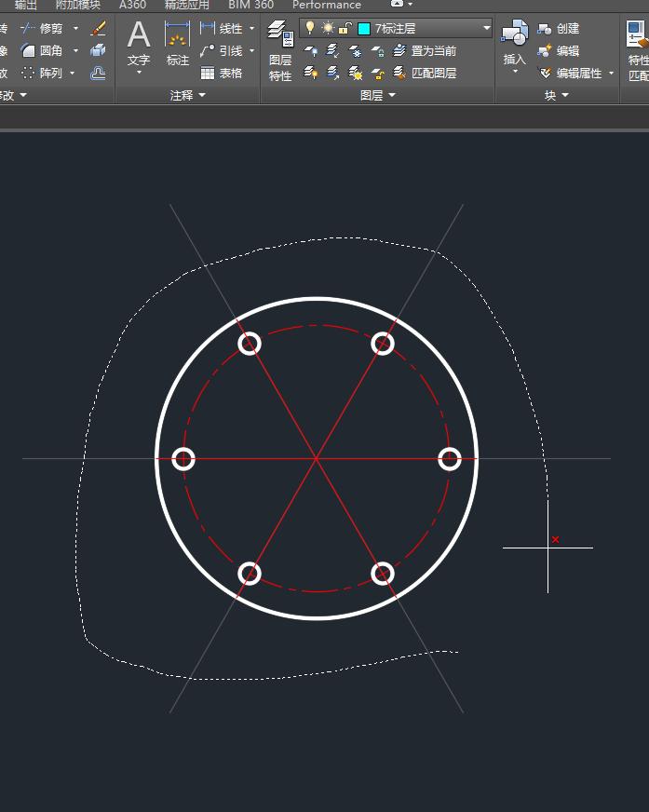
Task: Toggle the layer on/off lightbulb icon
Action: [x=310, y=29]
